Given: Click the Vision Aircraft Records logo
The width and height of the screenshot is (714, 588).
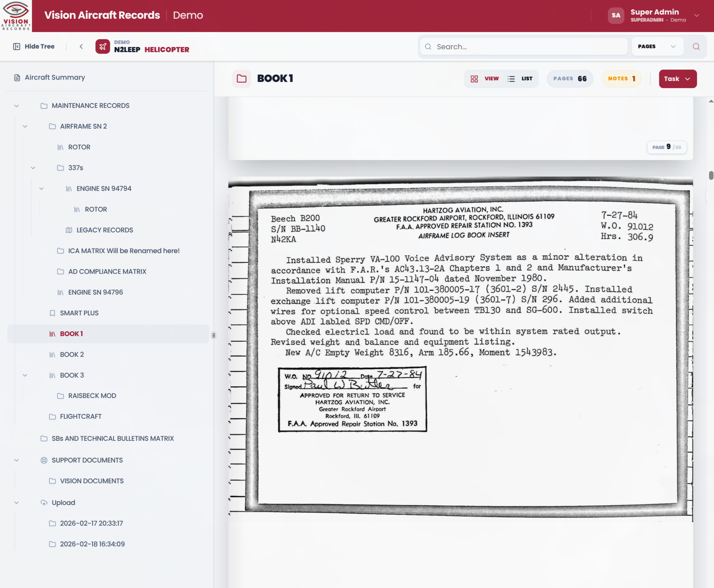Looking at the screenshot, I should (x=16, y=16).
